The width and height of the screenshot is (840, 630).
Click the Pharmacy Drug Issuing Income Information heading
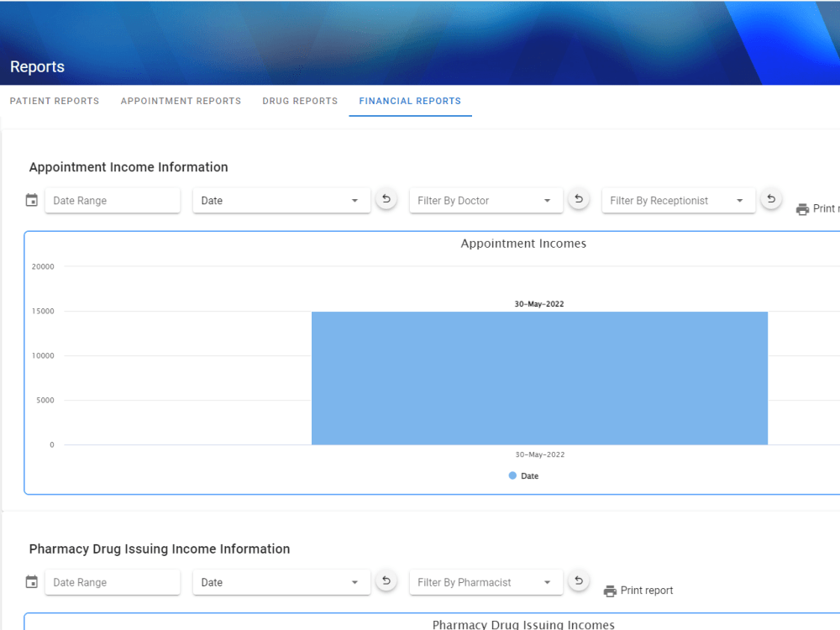click(159, 549)
